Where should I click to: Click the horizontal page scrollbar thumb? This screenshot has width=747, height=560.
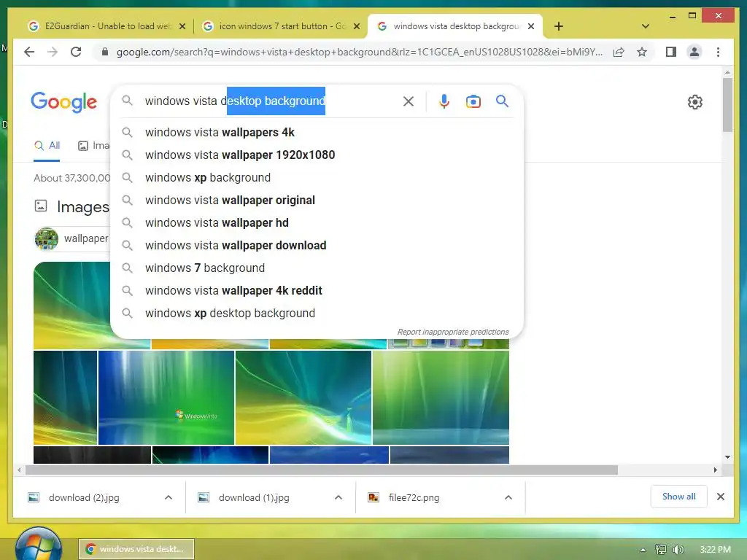coord(322,470)
